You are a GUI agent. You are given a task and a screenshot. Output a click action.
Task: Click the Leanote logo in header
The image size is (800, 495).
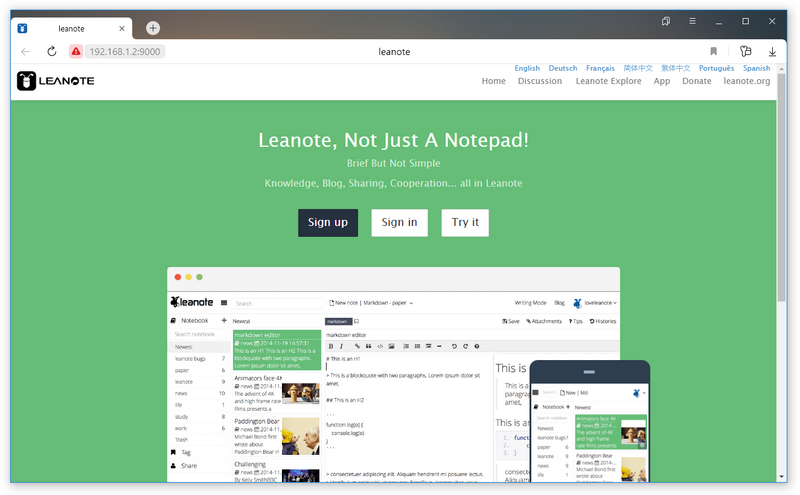(x=56, y=81)
